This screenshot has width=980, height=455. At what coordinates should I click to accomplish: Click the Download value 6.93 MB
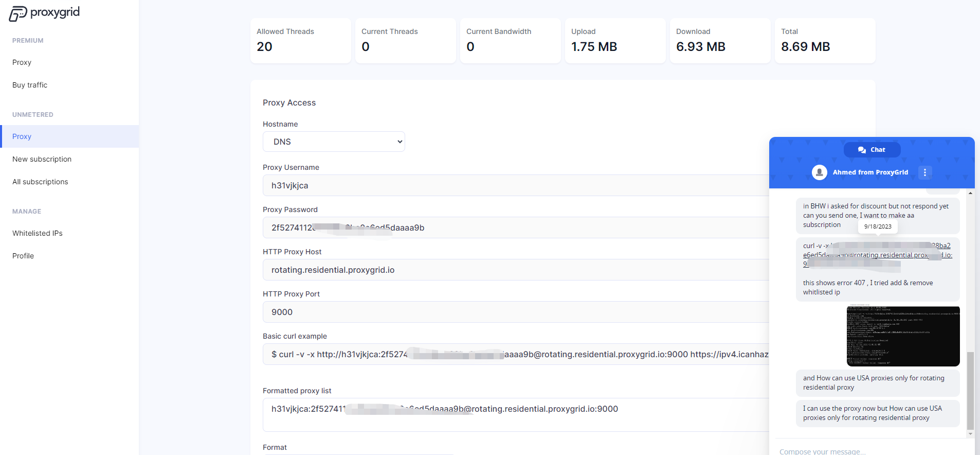pos(700,47)
